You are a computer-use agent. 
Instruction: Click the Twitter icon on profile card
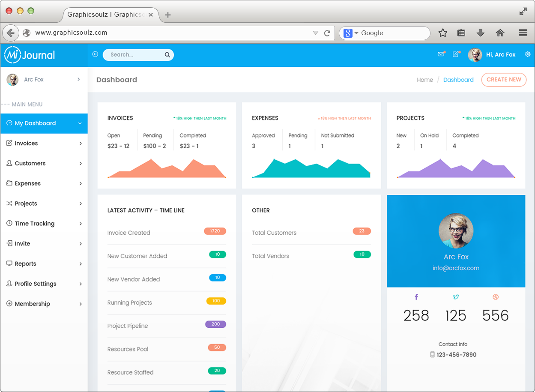point(456,297)
